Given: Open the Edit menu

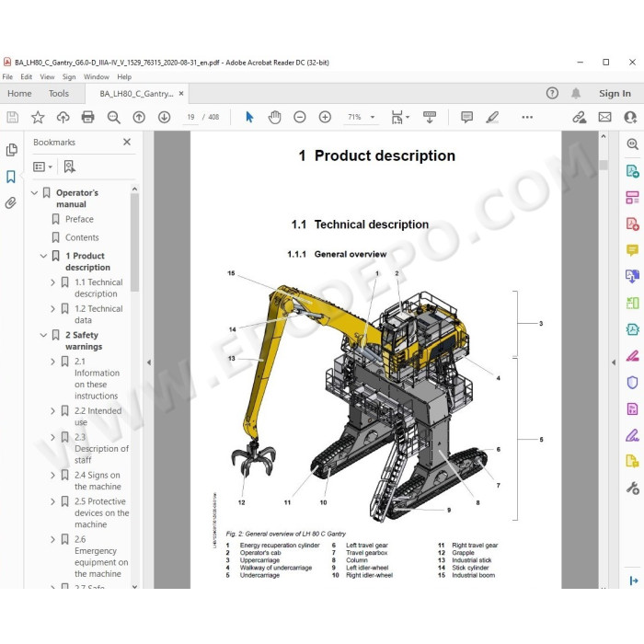Looking at the screenshot, I should click(27, 76).
